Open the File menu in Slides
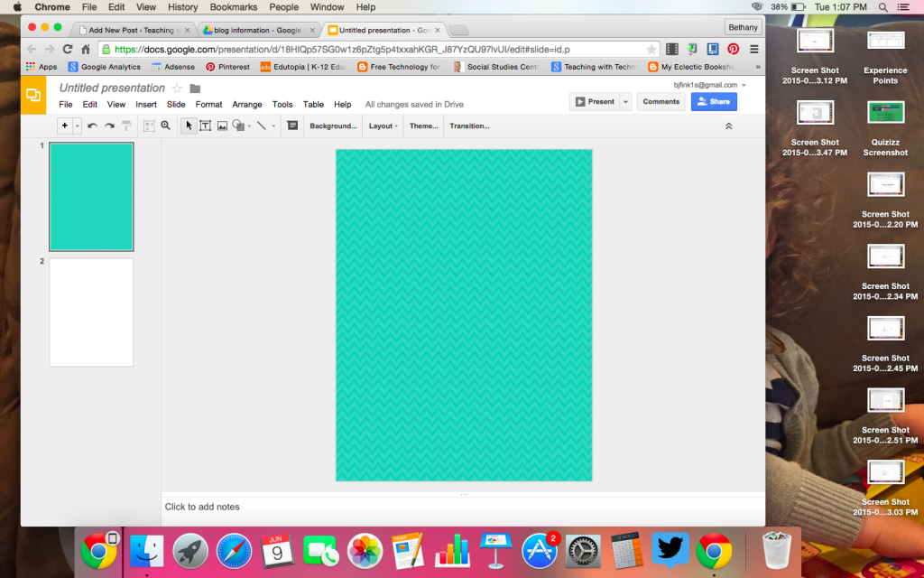 [65, 105]
